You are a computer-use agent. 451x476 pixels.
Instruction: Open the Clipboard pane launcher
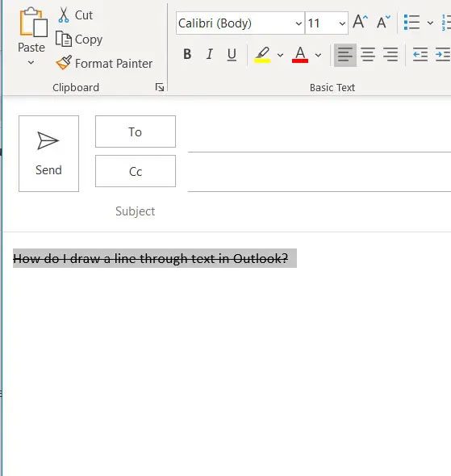coord(160,87)
